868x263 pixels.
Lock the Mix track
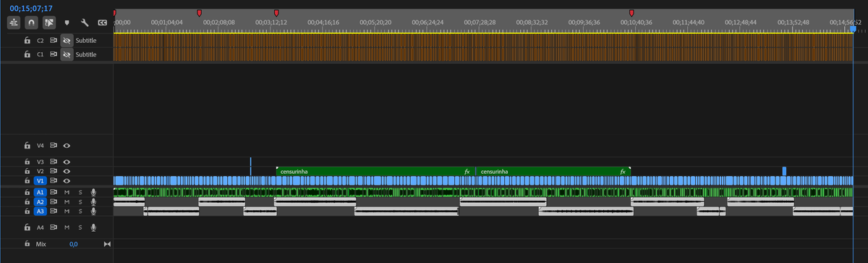[x=27, y=244]
